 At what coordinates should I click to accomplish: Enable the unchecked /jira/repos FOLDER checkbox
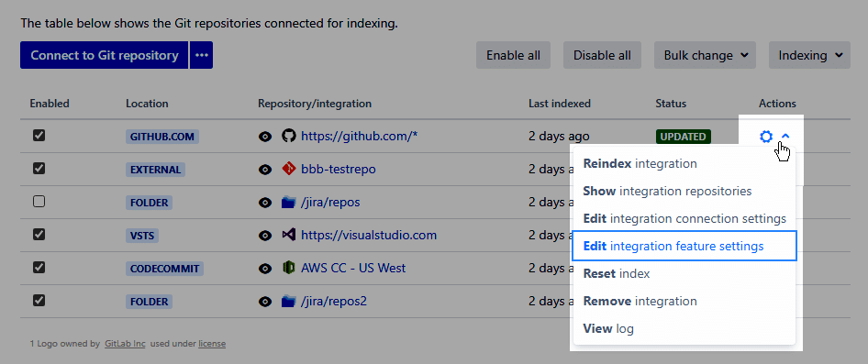point(39,202)
